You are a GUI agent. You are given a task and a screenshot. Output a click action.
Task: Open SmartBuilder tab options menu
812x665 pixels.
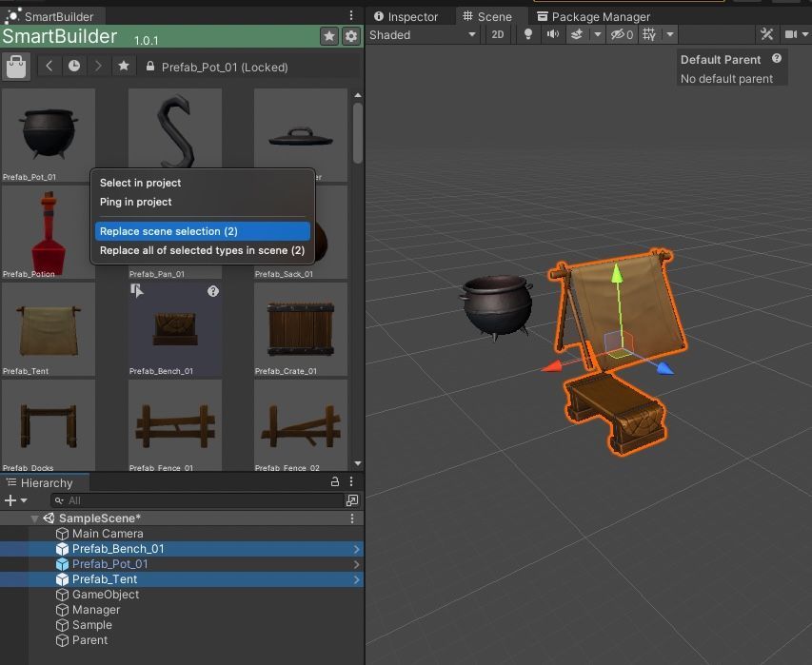tap(351, 15)
